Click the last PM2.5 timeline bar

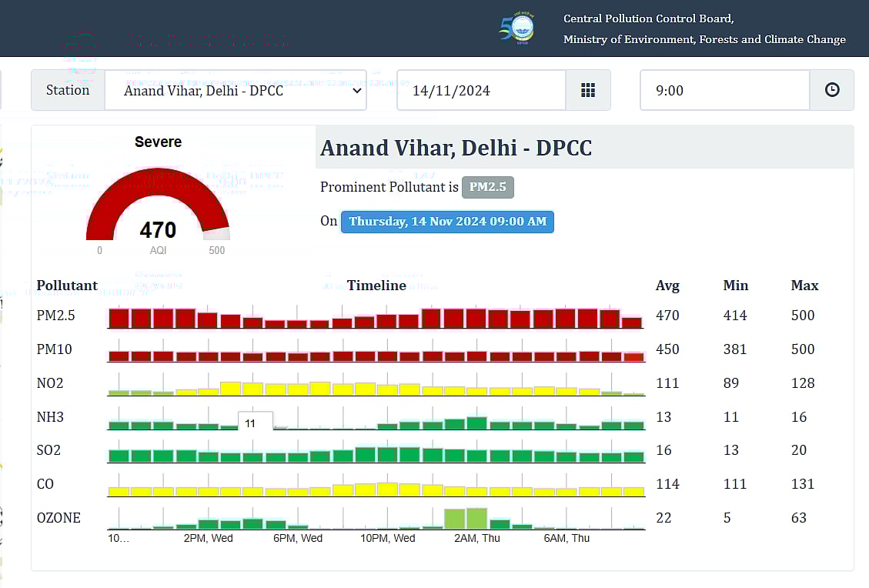click(x=632, y=323)
